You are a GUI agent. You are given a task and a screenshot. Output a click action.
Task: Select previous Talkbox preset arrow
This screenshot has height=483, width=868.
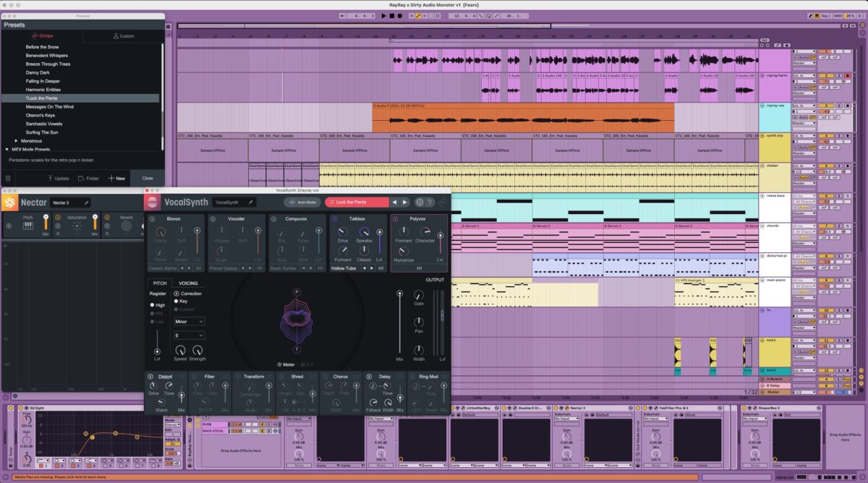click(365, 268)
